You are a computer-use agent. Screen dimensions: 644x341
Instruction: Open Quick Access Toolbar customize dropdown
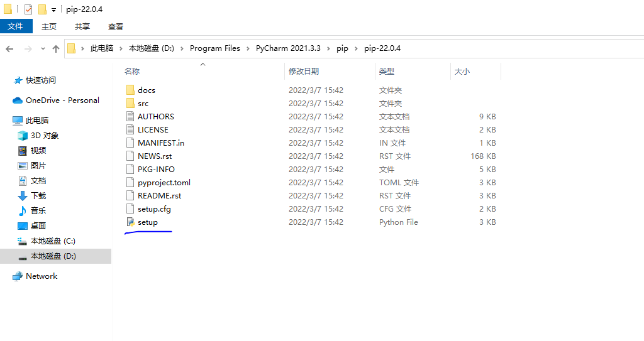(54, 9)
